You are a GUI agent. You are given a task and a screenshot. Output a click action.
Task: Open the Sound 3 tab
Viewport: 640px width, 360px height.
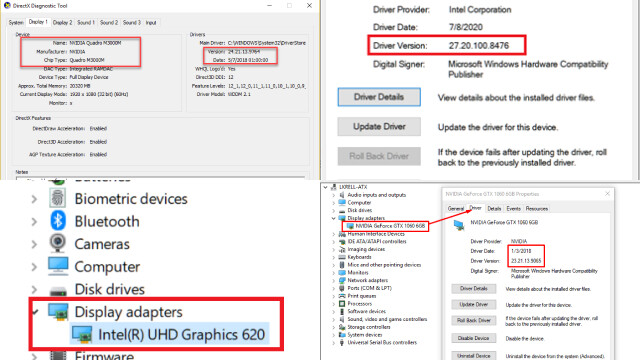click(x=131, y=23)
